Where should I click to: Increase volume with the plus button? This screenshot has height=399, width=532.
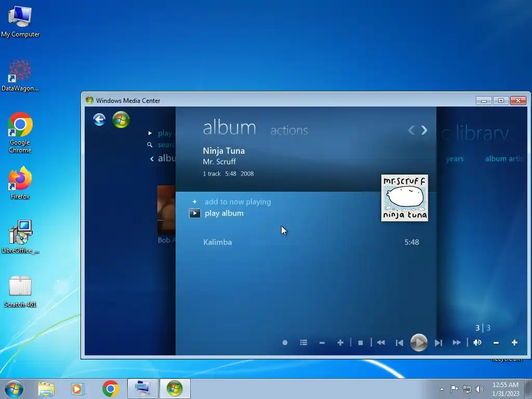(514, 343)
